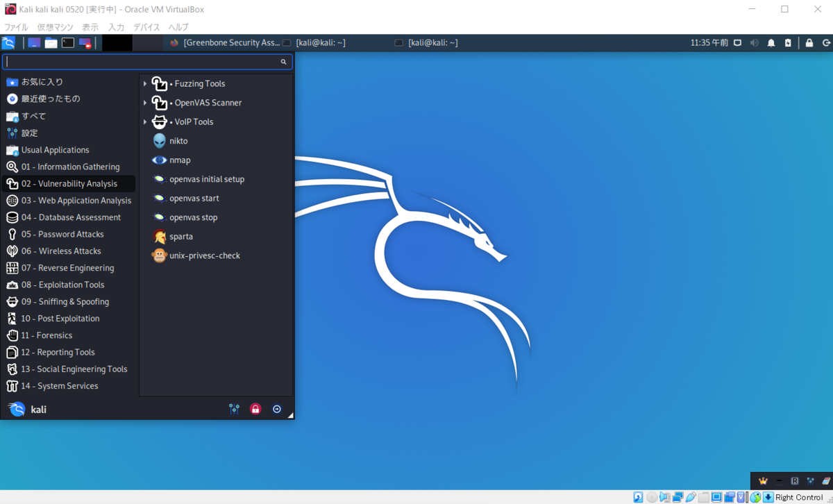
Task: Expand the OpenVAS Scanner submenu arrow
Action: 145,103
